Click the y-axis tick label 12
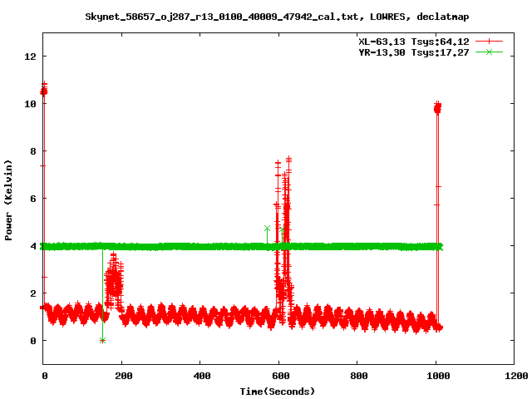Viewport: 532px width, 399px height. (x=30, y=57)
